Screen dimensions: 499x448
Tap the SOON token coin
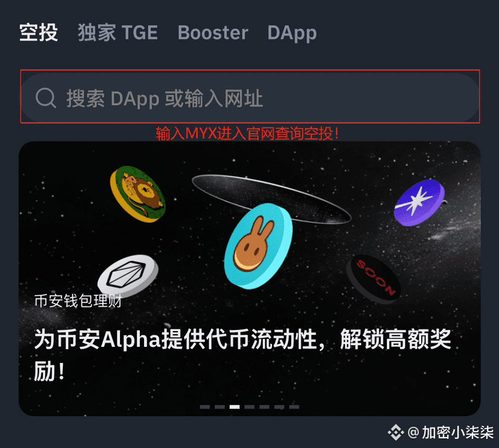click(374, 279)
